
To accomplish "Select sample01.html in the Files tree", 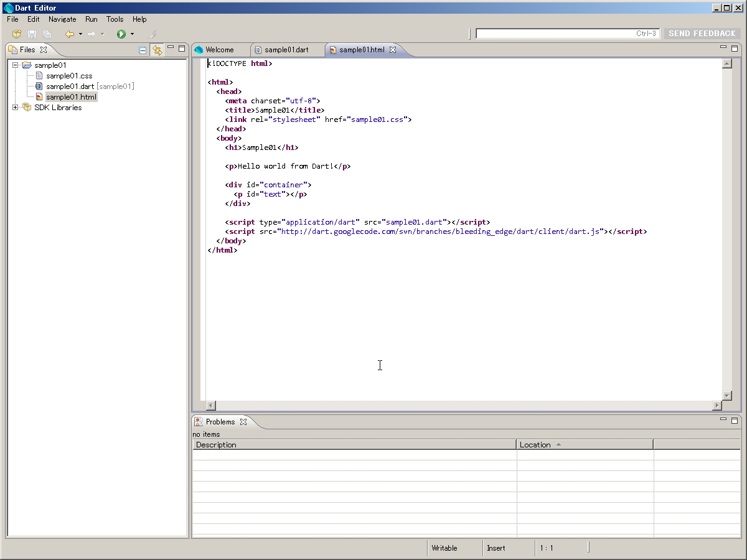I will tap(71, 97).
